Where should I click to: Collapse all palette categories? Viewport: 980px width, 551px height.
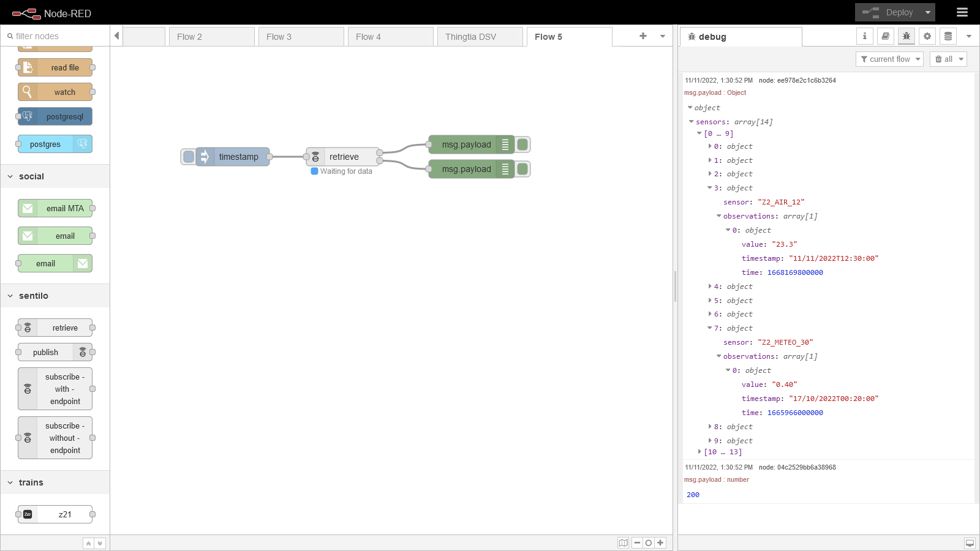89,543
